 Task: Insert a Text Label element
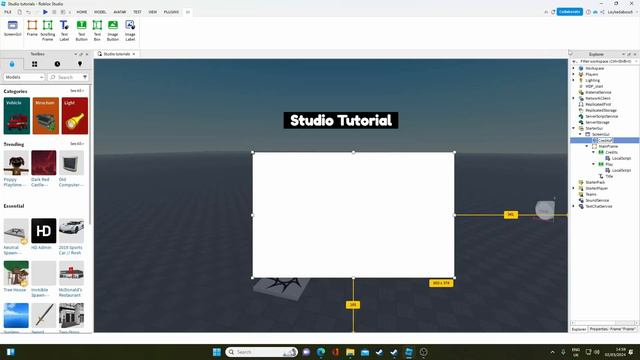coord(64,31)
